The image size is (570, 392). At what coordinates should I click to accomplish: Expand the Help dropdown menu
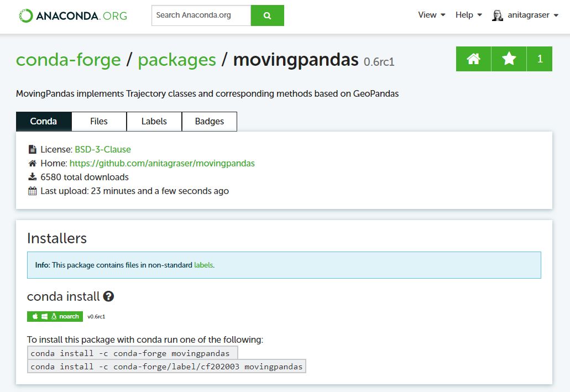click(x=468, y=15)
